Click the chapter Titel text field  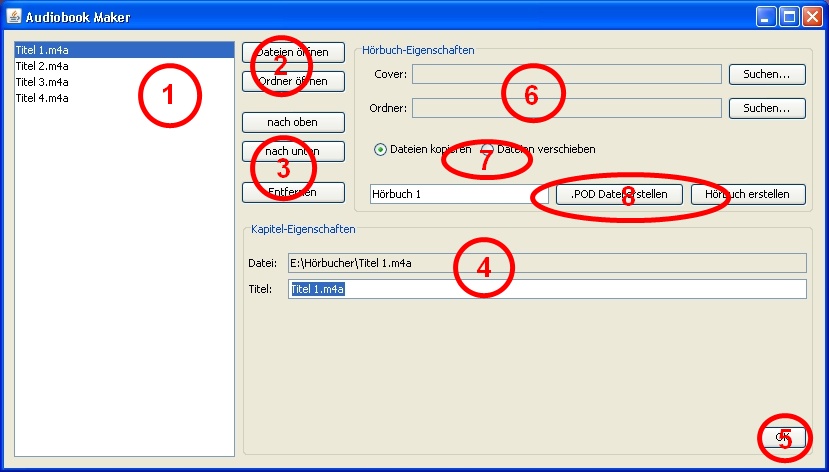[x=546, y=289]
